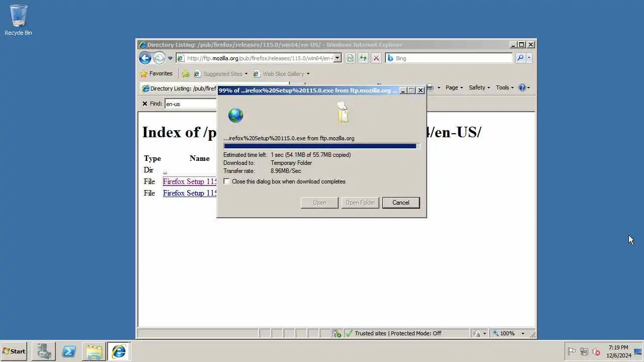Click the download progress bar
The width and height of the screenshot is (644, 362).
click(321, 146)
